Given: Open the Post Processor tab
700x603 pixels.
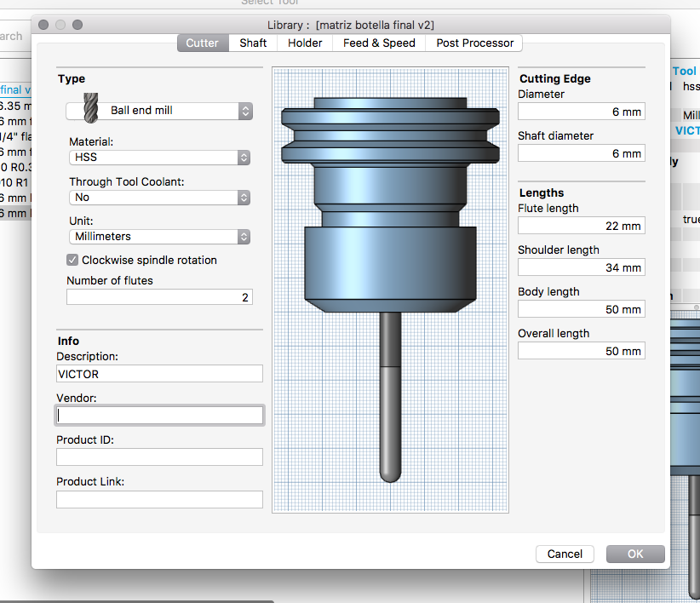Looking at the screenshot, I should (474, 43).
